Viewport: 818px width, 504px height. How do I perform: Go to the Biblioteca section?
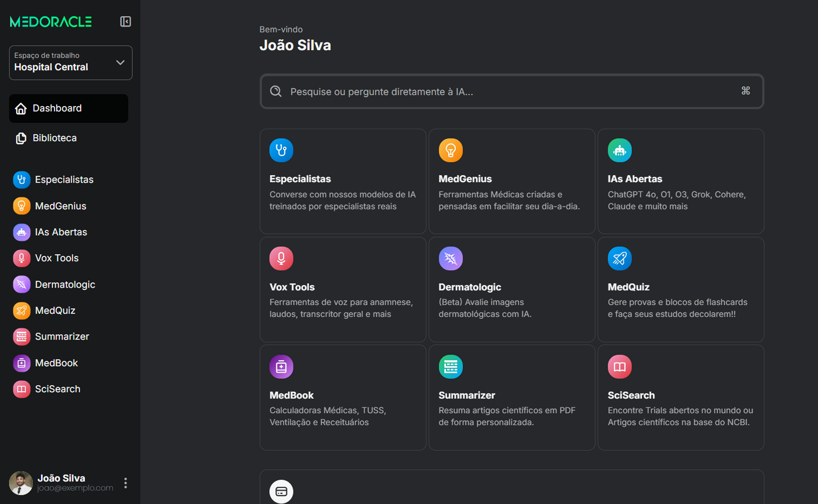pos(55,138)
